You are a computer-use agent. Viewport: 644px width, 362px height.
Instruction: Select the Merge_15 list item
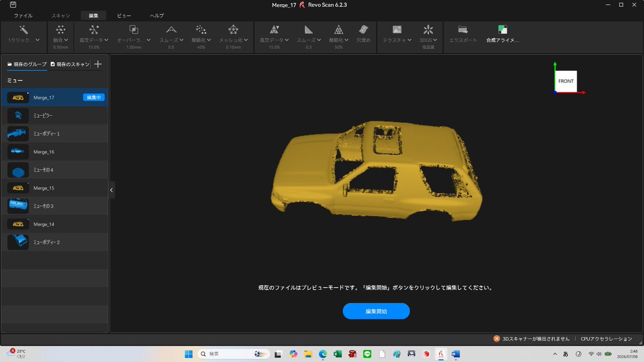[x=55, y=188]
